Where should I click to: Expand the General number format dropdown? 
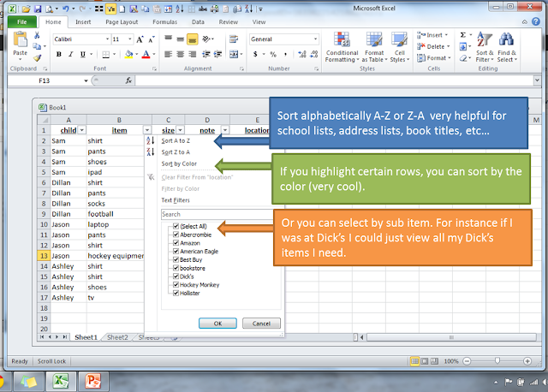(315, 39)
